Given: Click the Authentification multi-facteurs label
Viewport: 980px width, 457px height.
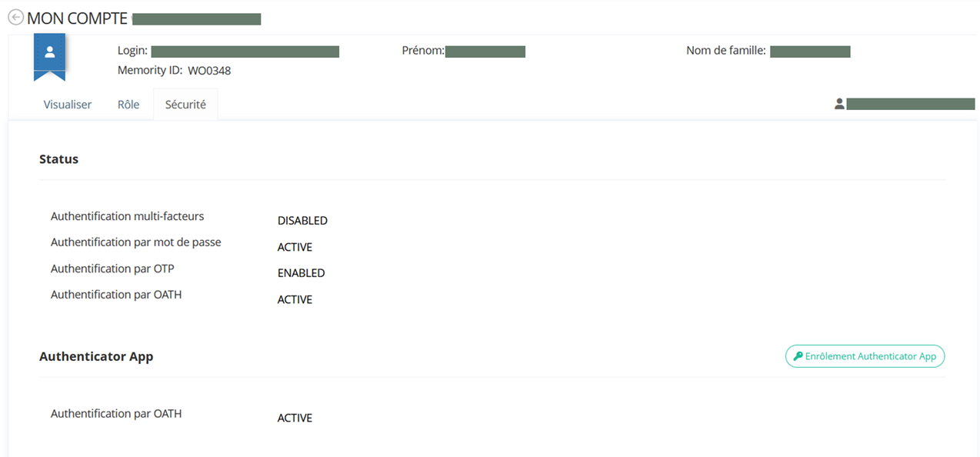Looking at the screenshot, I should (127, 216).
